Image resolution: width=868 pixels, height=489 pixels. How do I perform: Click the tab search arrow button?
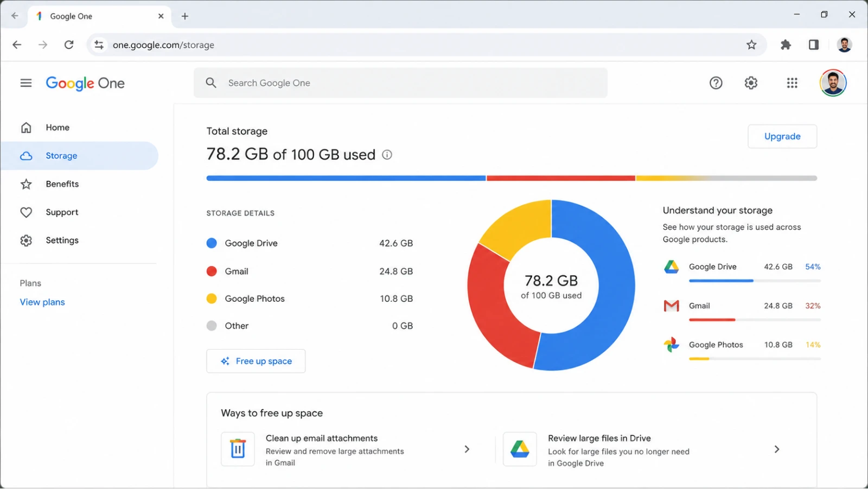pyautogui.click(x=15, y=16)
